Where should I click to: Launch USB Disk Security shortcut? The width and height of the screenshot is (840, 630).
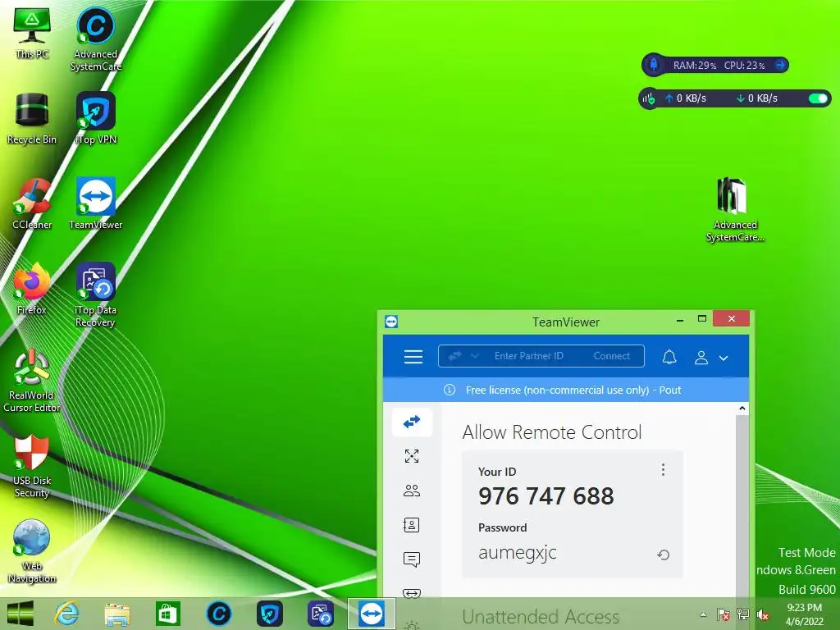click(32, 466)
